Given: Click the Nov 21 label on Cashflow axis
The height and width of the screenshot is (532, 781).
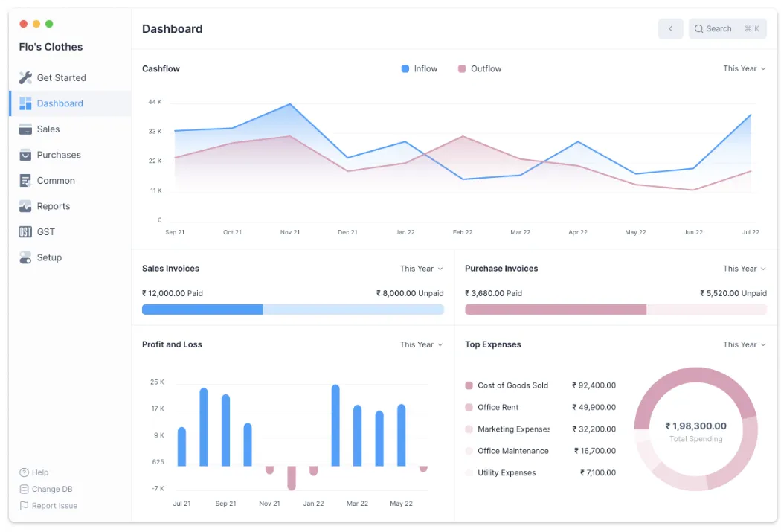Looking at the screenshot, I should pos(290,232).
